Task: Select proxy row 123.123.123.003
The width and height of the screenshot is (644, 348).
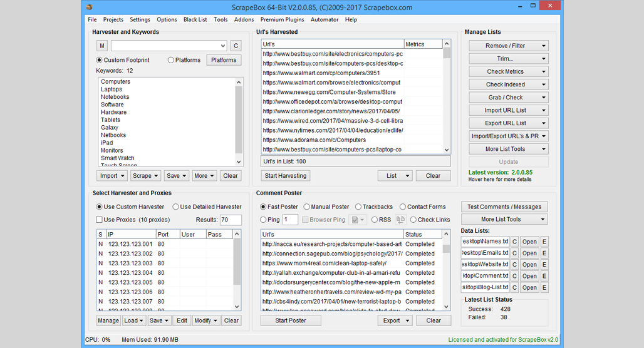Action: pos(165,263)
